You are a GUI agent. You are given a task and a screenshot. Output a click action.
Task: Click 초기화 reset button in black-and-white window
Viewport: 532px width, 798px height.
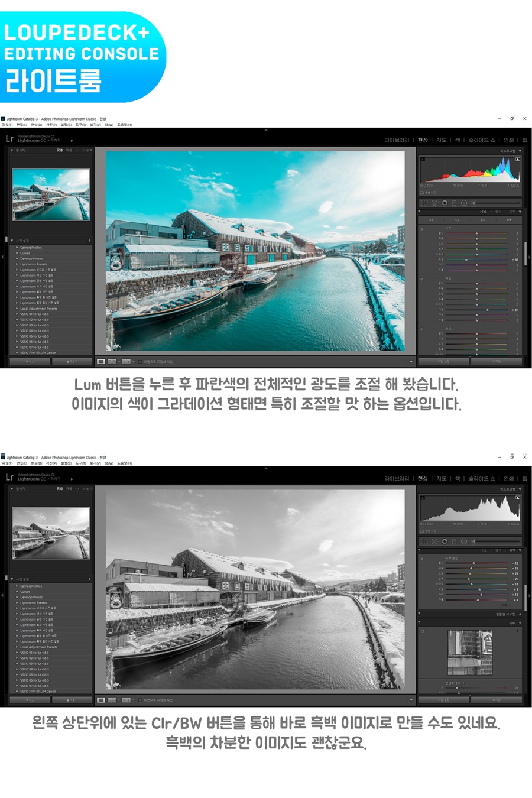(x=497, y=700)
